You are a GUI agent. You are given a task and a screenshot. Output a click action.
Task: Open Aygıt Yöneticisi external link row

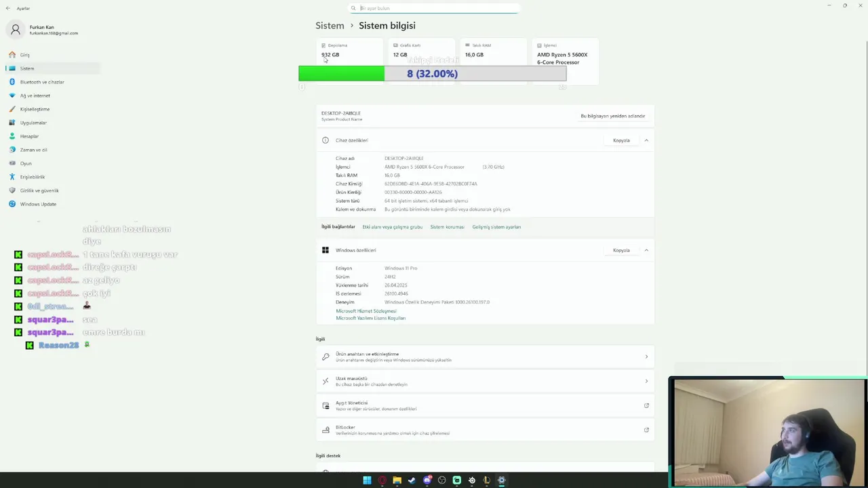pos(485,405)
